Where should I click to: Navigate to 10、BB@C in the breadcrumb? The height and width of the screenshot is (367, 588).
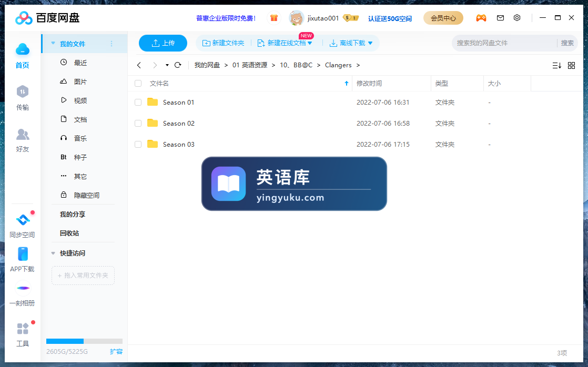(x=296, y=65)
